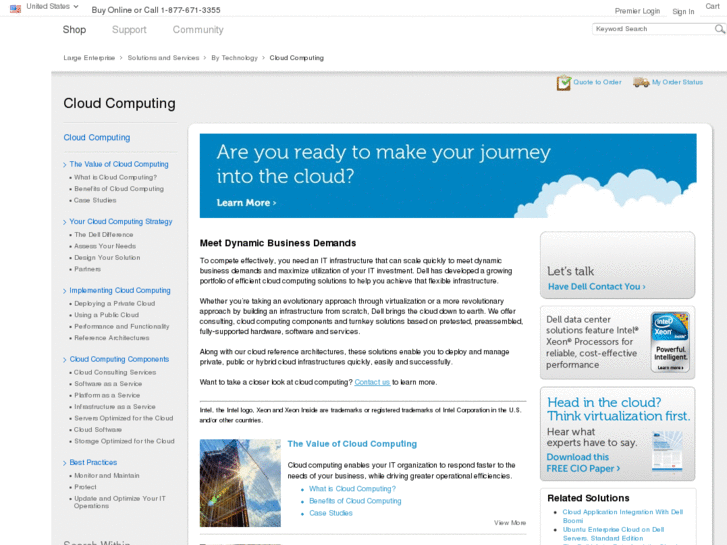Open The Dell Difference sidebar link
727x545 pixels.
104,235
